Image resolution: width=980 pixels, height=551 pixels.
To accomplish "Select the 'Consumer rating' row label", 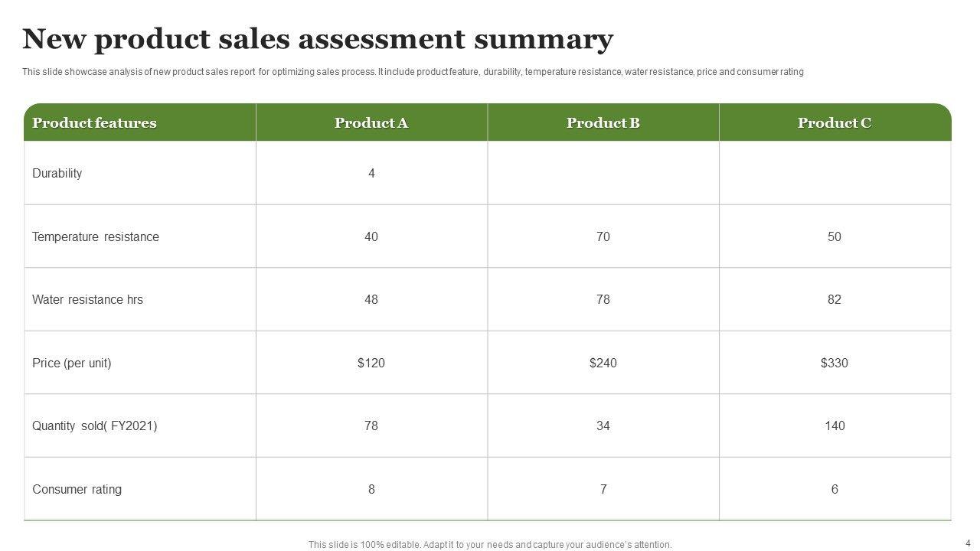I will (x=77, y=490).
